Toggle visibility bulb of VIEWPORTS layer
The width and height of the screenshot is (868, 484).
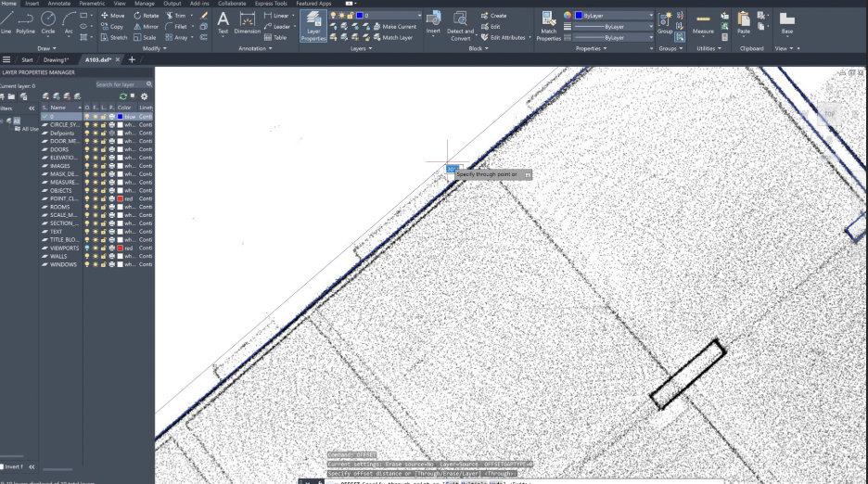click(87, 248)
